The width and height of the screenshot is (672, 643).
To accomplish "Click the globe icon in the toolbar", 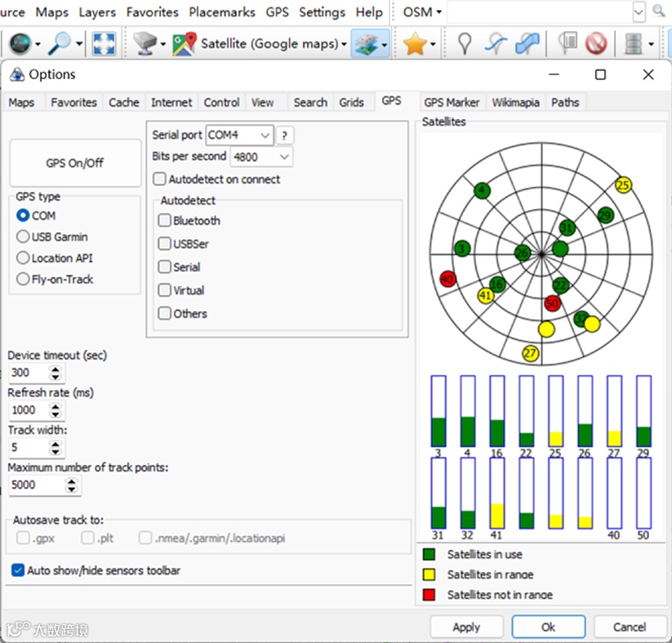I will (x=20, y=43).
